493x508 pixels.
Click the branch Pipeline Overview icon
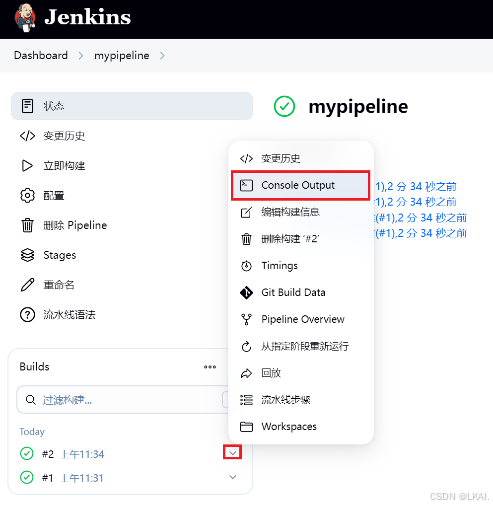tap(246, 319)
